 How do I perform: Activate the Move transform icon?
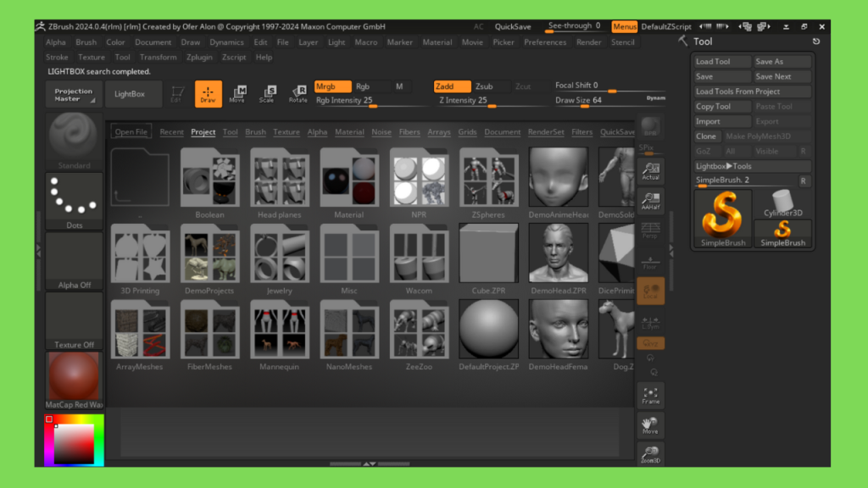point(237,93)
